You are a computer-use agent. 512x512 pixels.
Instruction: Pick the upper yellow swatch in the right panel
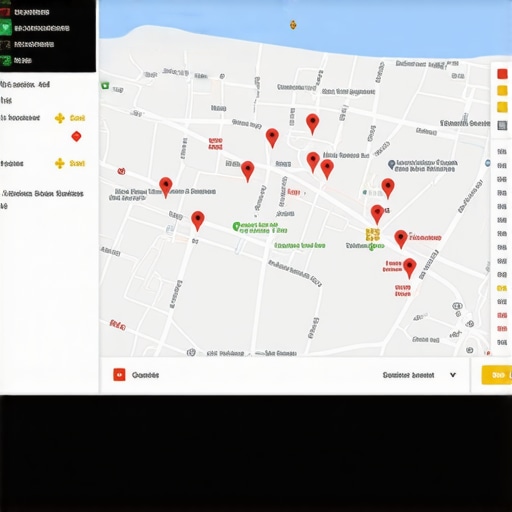click(502, 90)
